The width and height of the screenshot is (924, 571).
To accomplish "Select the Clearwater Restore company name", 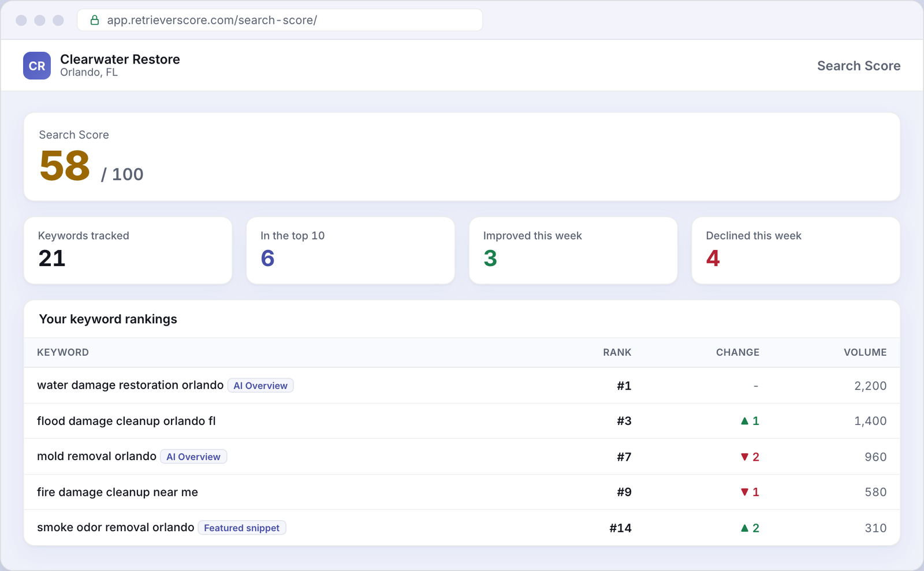I will (120, 59).
